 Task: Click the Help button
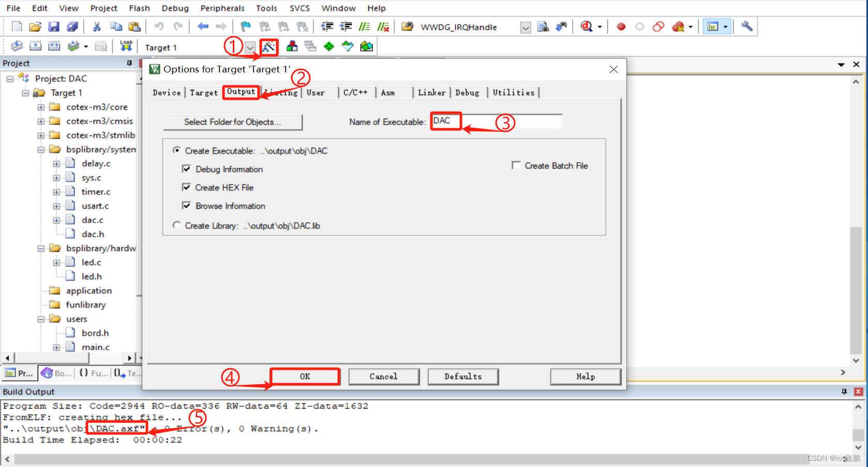click(x=586, y=376)
